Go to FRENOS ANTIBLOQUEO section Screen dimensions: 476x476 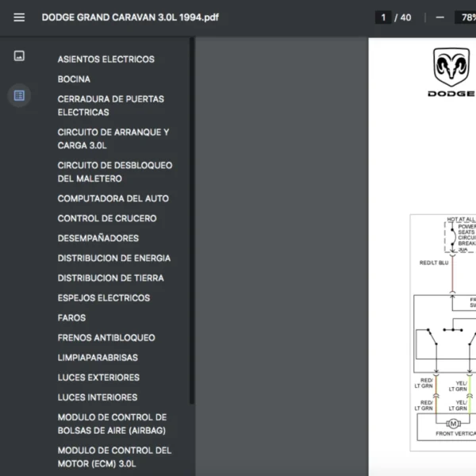click(x=106, y=338)
